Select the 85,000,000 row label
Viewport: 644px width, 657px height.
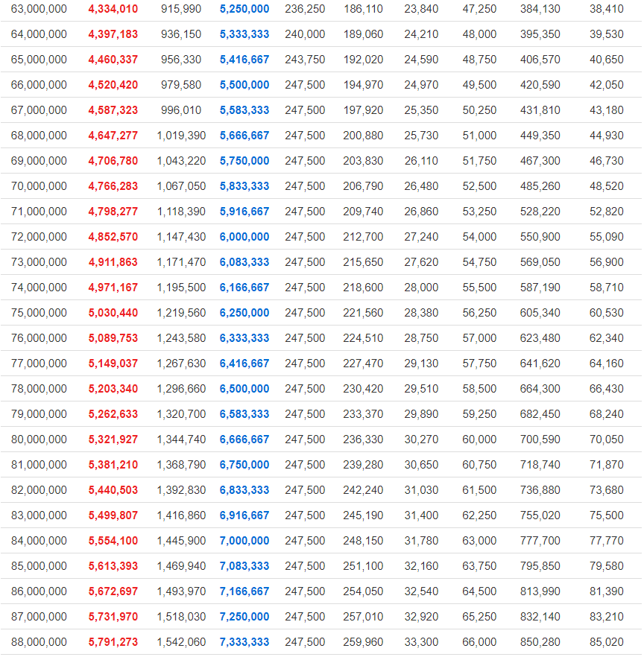pos(39,566)
